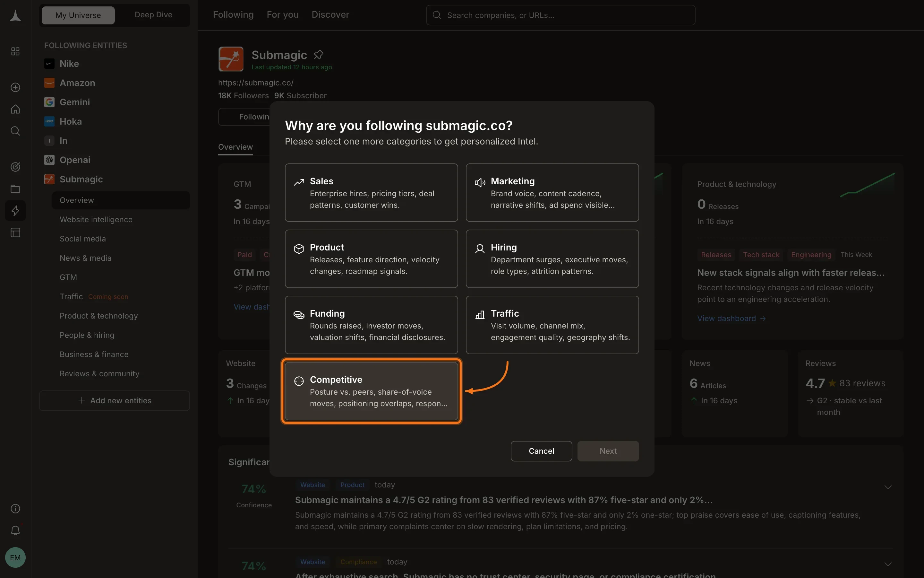
Task: Expand the first 74% confidence insight chevron
Action: (x=888, y=487)
